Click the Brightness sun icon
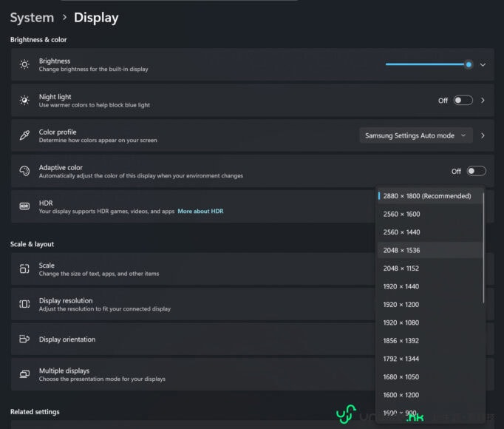This screenshot has height=429, width=504. pyautogui.click(x=24, y=64)
